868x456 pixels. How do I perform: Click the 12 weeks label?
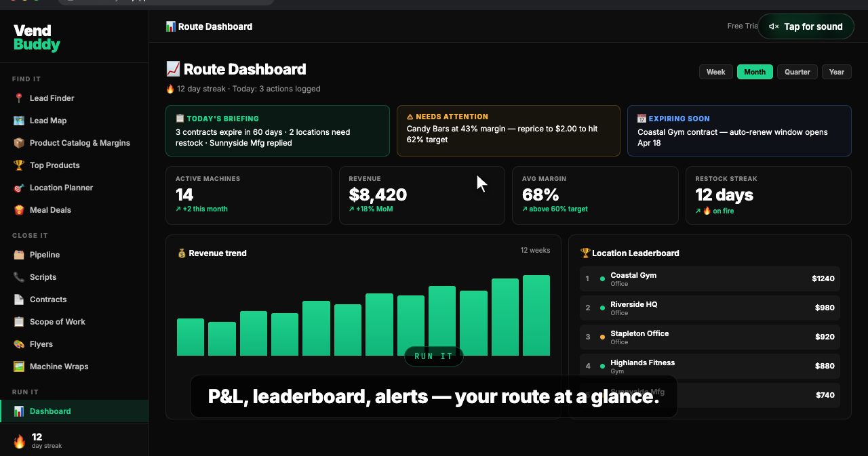[535, 250]
